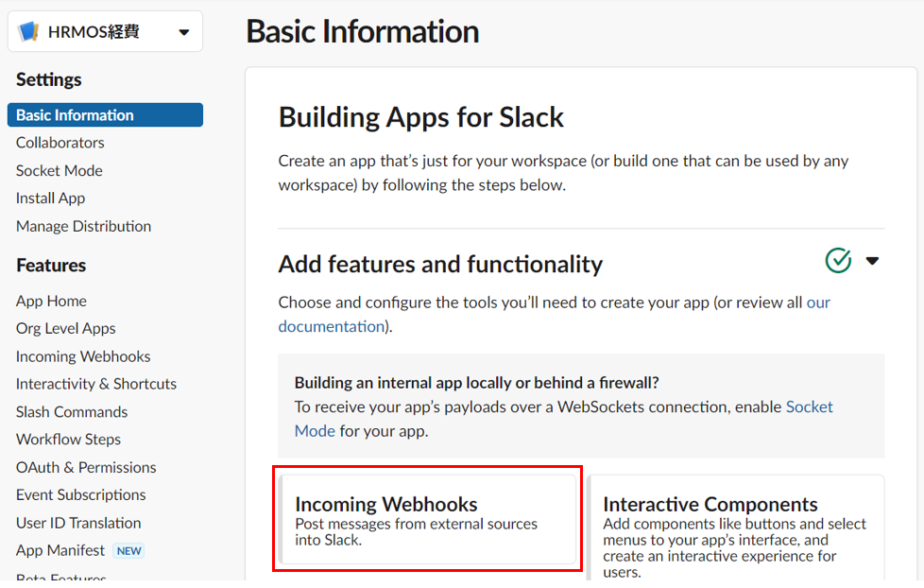Click the HRMOS経費 app name text

click(94, 31)
